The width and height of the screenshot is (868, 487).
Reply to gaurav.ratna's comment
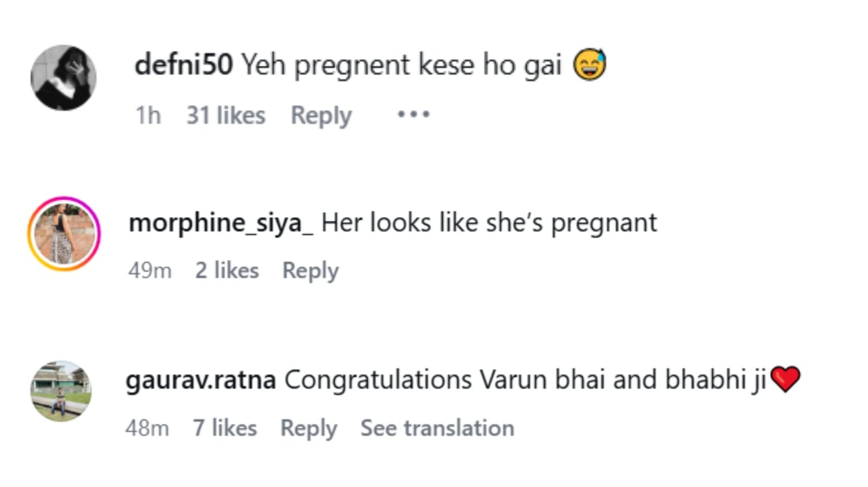pyautogui.click(x=309, y=428)
